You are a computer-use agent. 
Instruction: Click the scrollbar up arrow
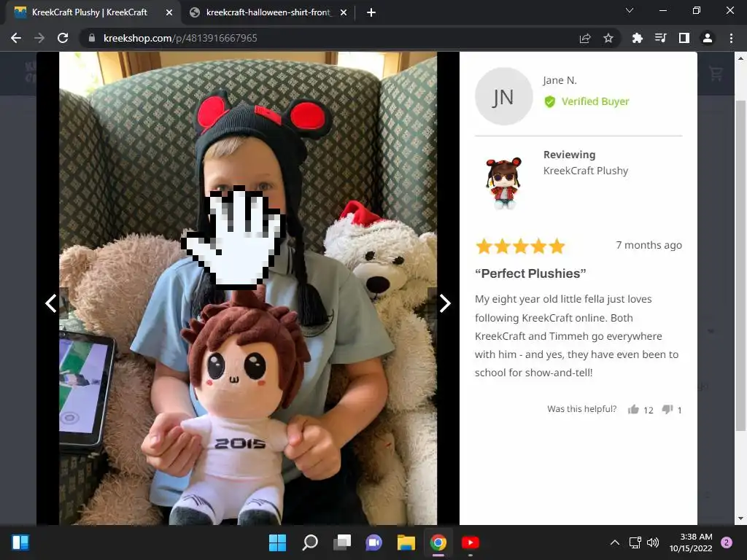click(740, 58)
